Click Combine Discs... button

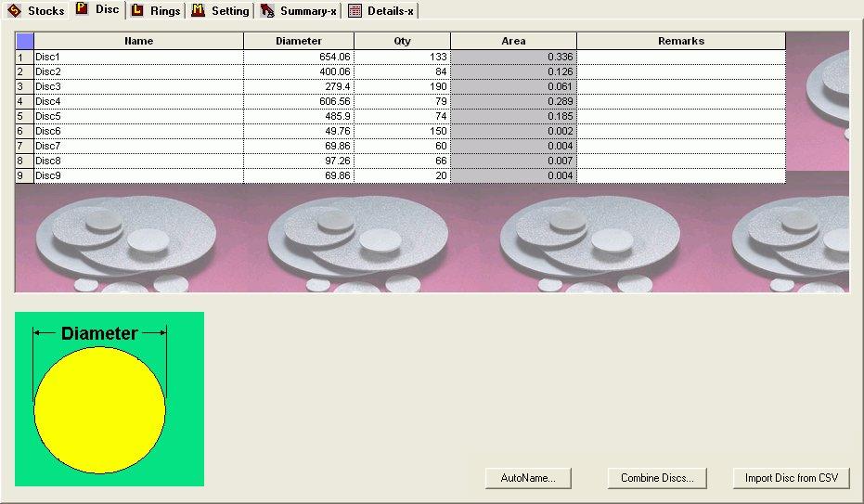click(657, 478)
